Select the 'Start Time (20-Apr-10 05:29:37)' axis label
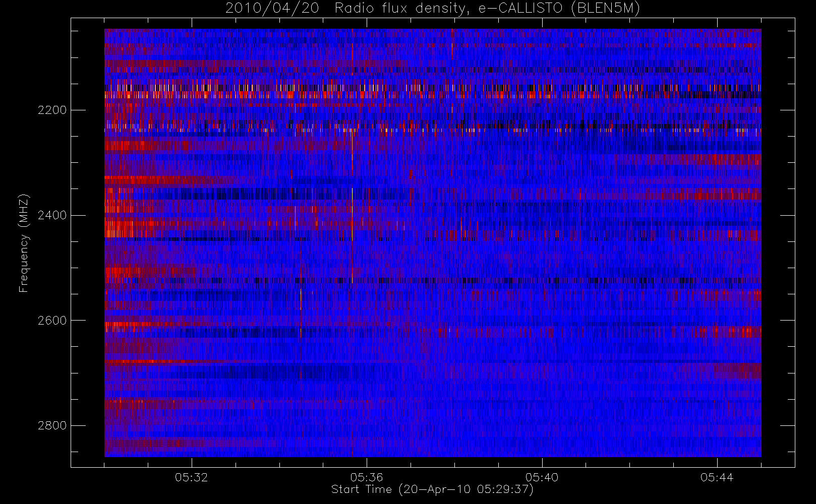This screenshot has width=816, height=504. click(x=432, y=489)
